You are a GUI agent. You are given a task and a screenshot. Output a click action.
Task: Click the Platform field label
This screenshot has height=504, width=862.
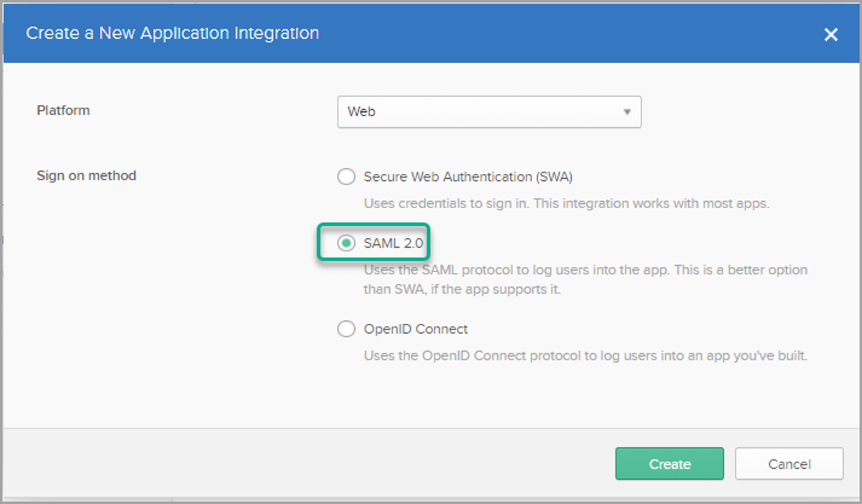click(x=63, y=111)
